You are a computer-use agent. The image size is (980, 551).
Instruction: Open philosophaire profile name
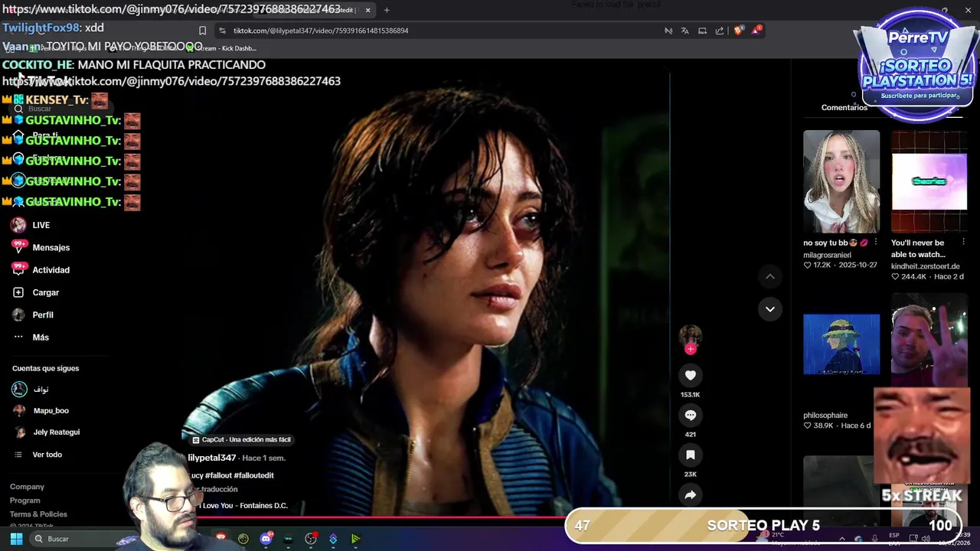pyautogui.click(x=825, y=416)
